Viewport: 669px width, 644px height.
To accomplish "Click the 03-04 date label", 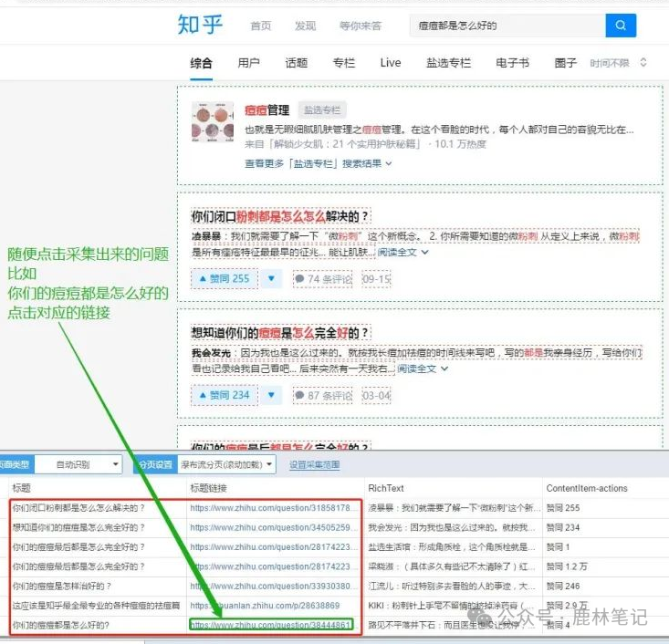I will (376, 395).
